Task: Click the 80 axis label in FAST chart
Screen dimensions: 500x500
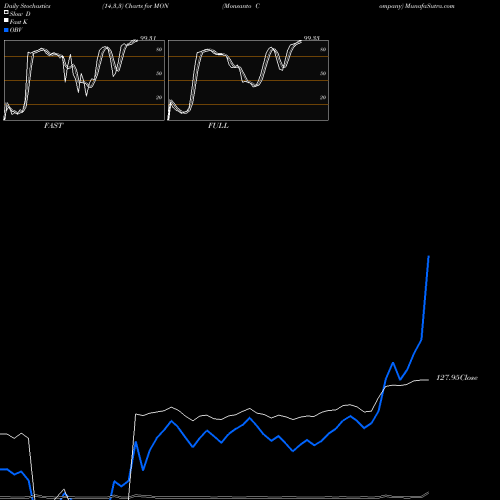Action: [159, 49]
